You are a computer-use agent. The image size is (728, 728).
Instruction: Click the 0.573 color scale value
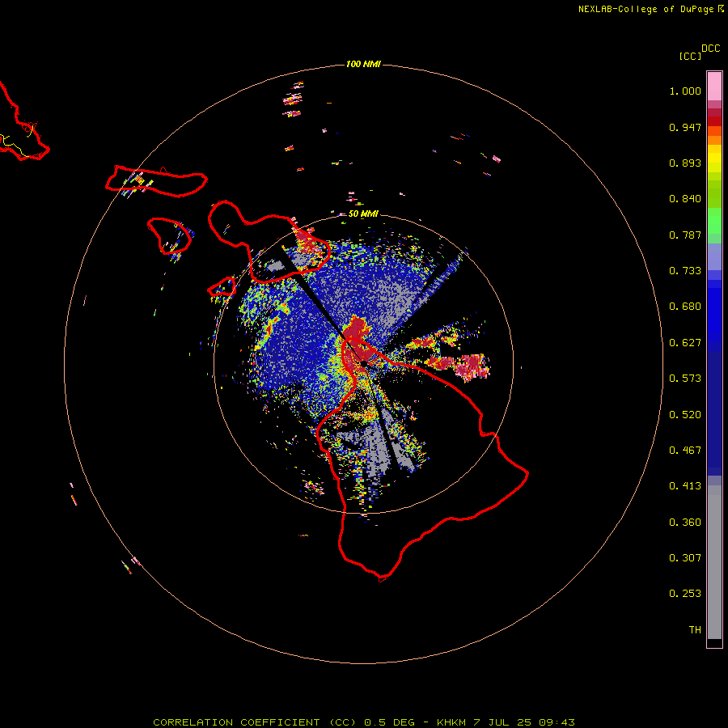tap(685, 379)
